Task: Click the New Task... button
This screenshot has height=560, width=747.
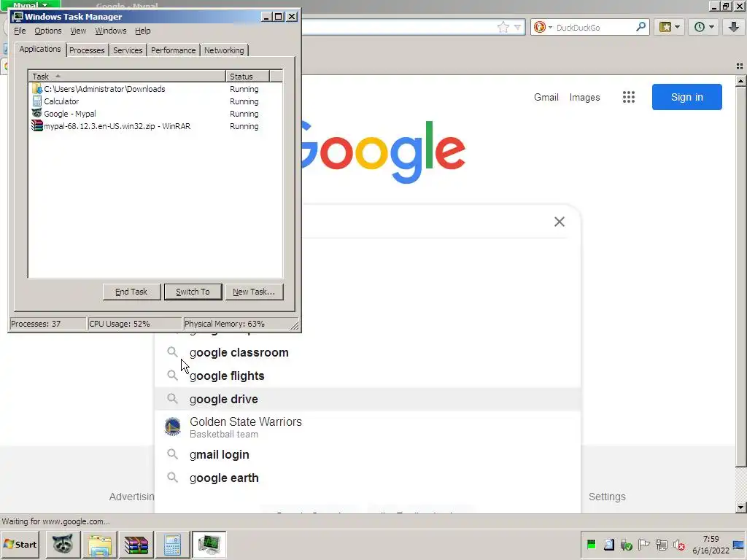Action: tap(254, 292)
